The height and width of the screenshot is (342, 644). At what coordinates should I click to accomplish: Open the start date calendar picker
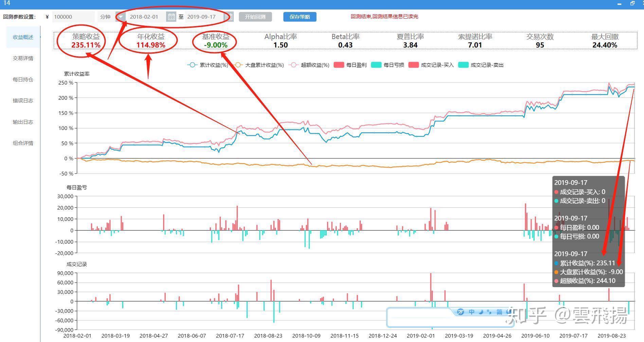171,17
